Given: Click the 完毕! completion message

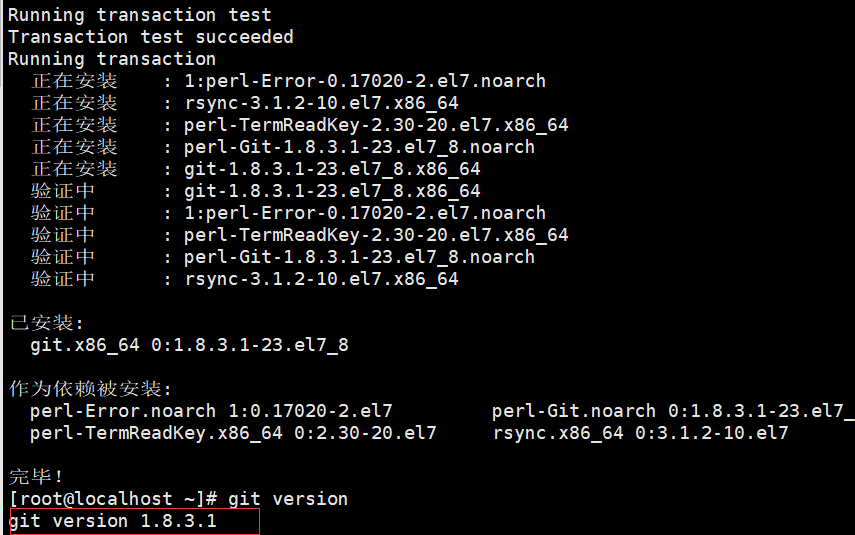Looking at the screenshot, I should coord(36,477).
